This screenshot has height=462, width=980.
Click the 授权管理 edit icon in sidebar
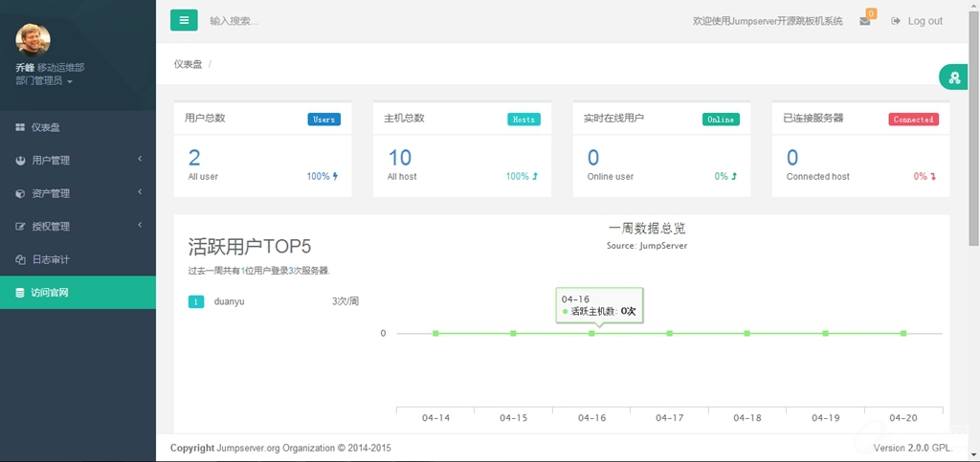(20, 227)
